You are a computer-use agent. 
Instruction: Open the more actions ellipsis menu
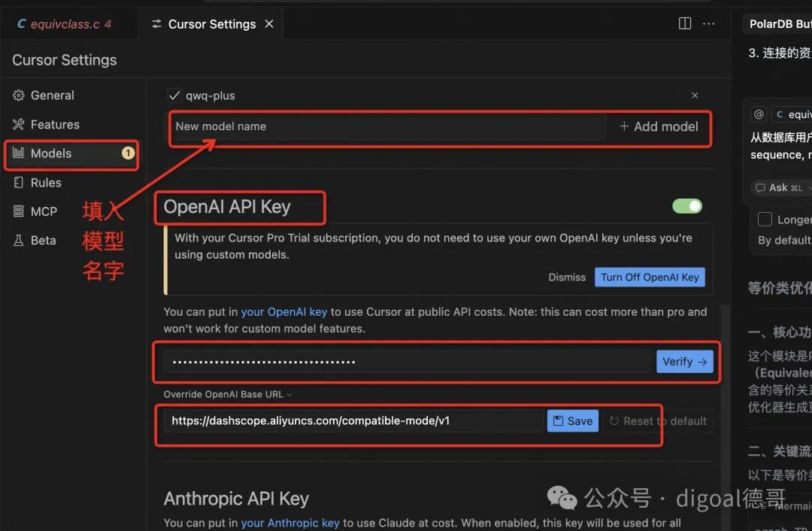708,23
